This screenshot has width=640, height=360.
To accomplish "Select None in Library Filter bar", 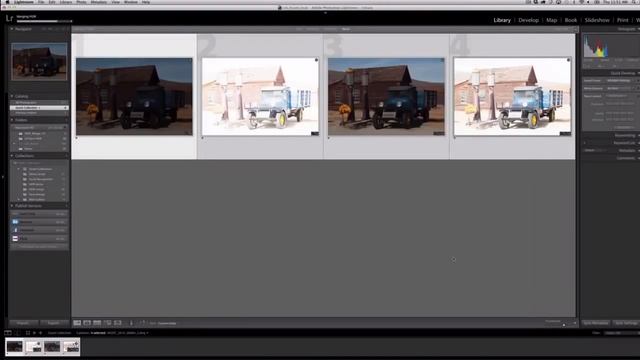I will pos(346,29).
